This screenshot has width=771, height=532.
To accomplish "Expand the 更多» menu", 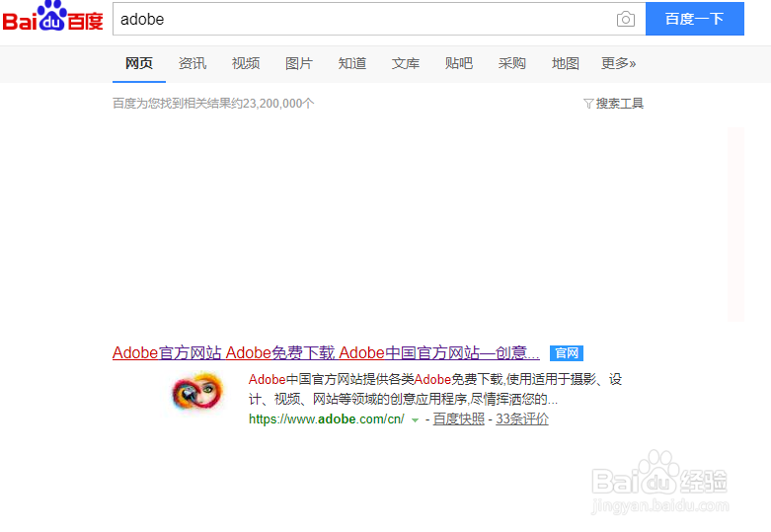I will pyautogui.click(x=618, y=63).
